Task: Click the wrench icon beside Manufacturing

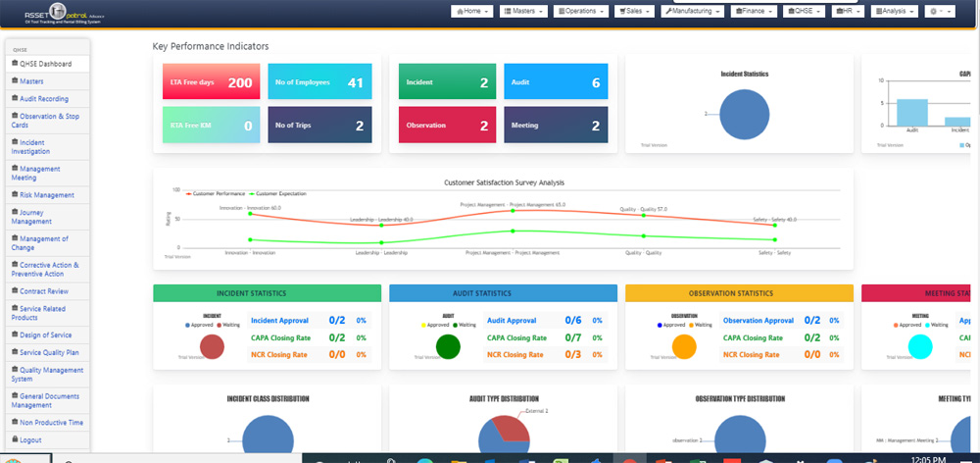Action: tap(668, 11)
